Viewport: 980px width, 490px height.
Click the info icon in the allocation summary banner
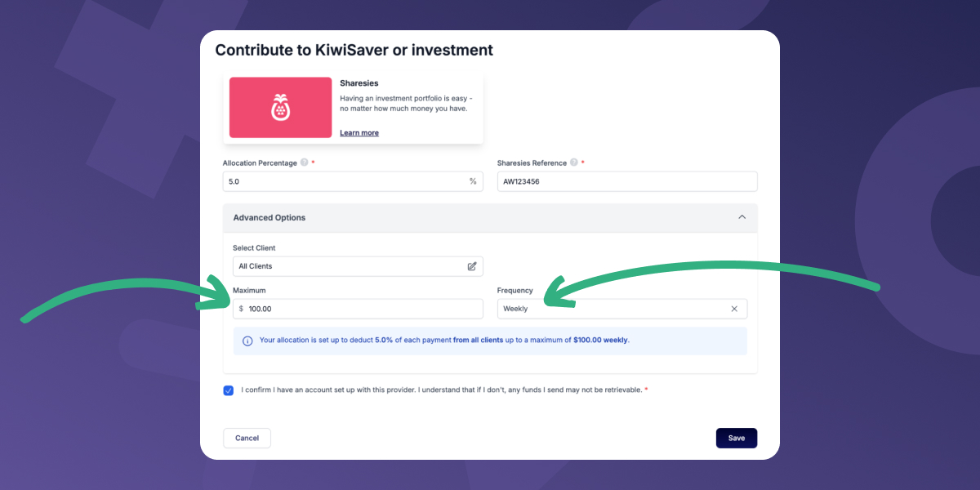247,341
